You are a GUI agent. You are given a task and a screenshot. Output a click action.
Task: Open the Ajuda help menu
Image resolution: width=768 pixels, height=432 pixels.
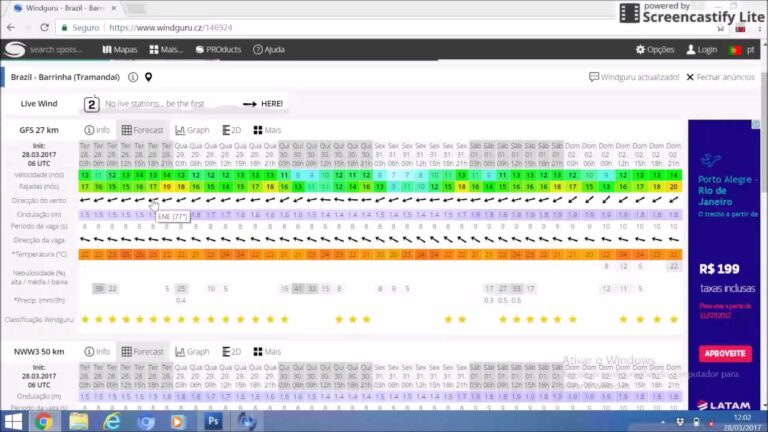[269, 49]
